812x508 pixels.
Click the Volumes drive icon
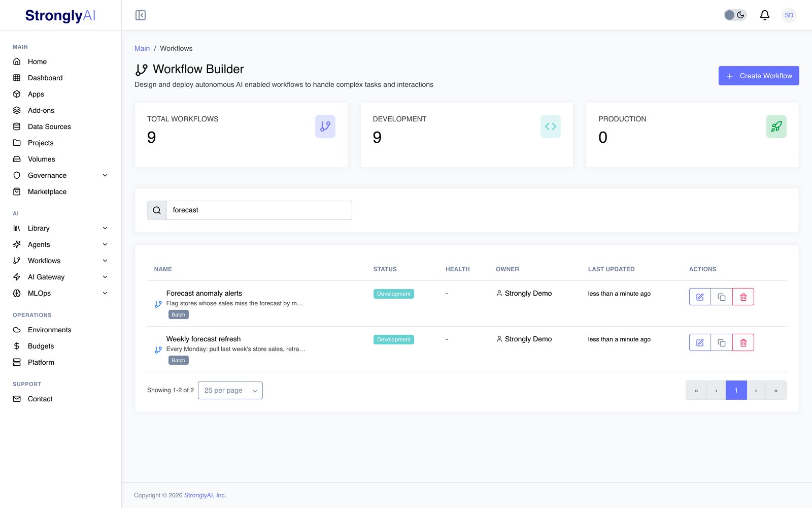[17, 159]
